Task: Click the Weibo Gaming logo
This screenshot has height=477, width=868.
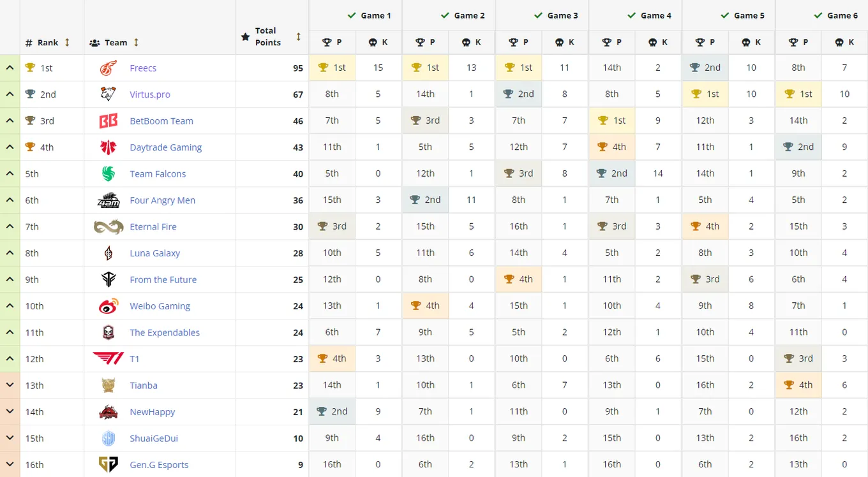Action: (108, 306)
